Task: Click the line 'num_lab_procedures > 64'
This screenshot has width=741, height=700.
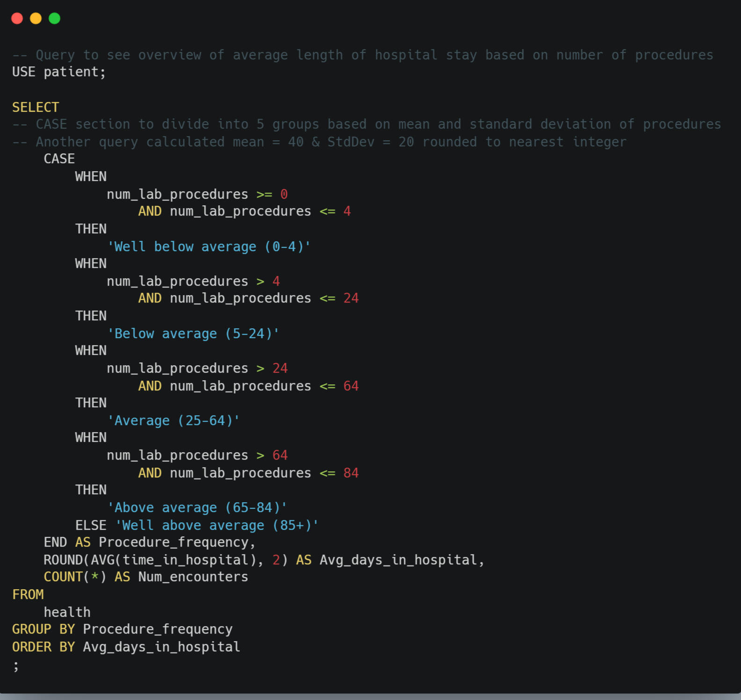Action: 197,455
